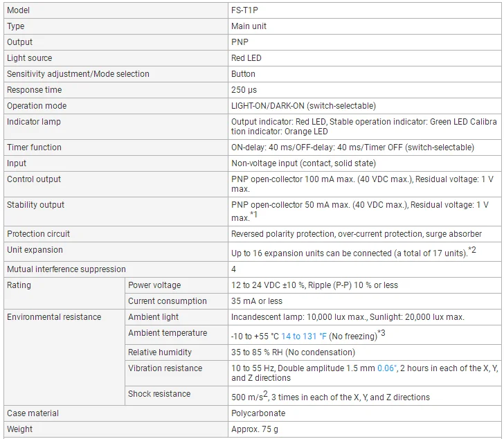The height and width of the screenshot is (439, 504).
Task: Select the FS-T1P model value cell
Action: tap(364, 10)
